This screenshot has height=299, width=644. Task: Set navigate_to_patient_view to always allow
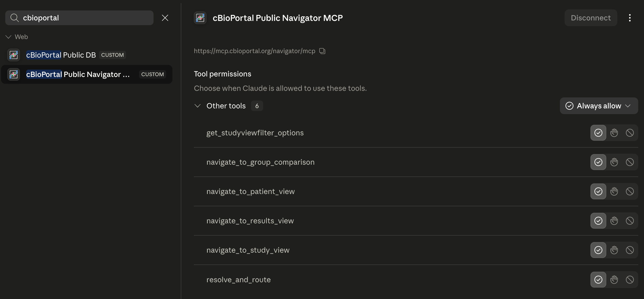click(598, 191)
